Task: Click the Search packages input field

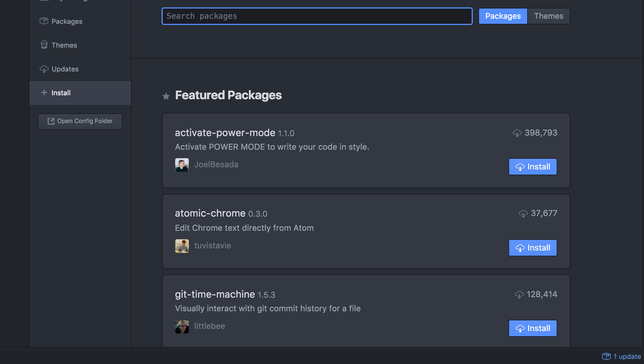Action: pos(317,16)
